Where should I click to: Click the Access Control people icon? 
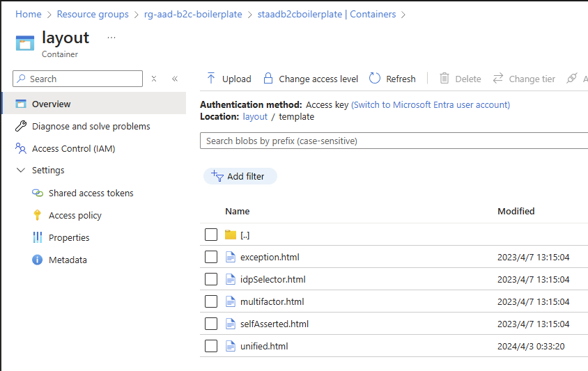click(x=21, y=148)
